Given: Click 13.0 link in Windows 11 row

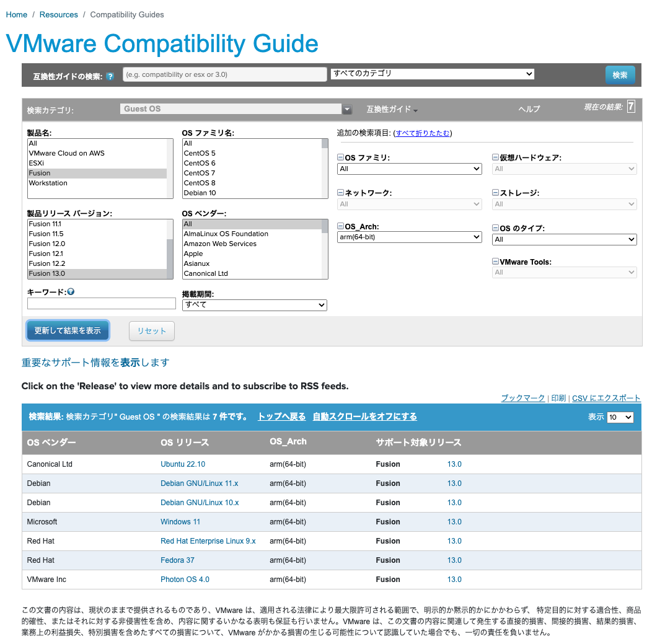Looking at the screenshot, I should click(454, 522).
